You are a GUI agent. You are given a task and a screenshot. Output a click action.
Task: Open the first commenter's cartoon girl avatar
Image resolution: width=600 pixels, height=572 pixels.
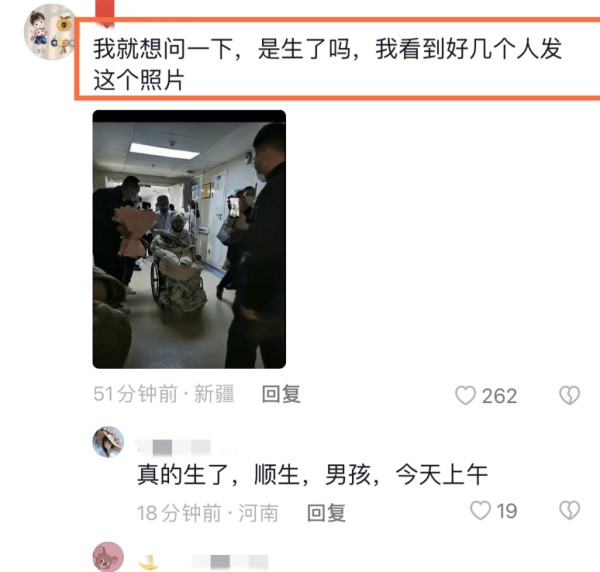tap(50, 32)
